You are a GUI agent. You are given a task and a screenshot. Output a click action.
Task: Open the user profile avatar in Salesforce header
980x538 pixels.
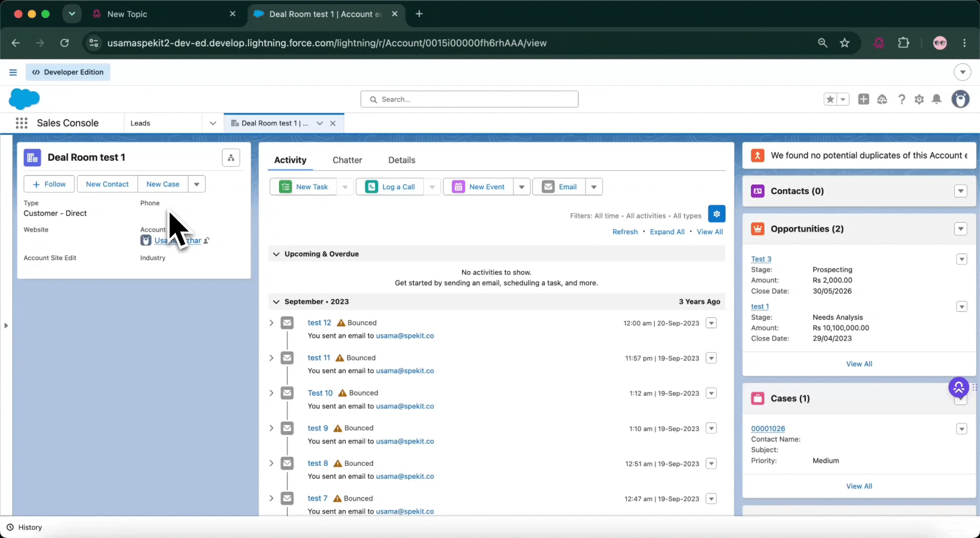click(961, 99)
